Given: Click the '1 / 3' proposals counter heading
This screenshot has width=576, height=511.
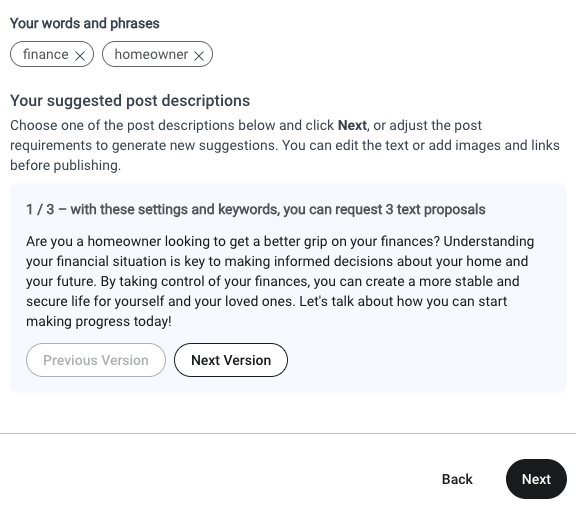Looking at the screenshot, I should (x=256, y=209).
